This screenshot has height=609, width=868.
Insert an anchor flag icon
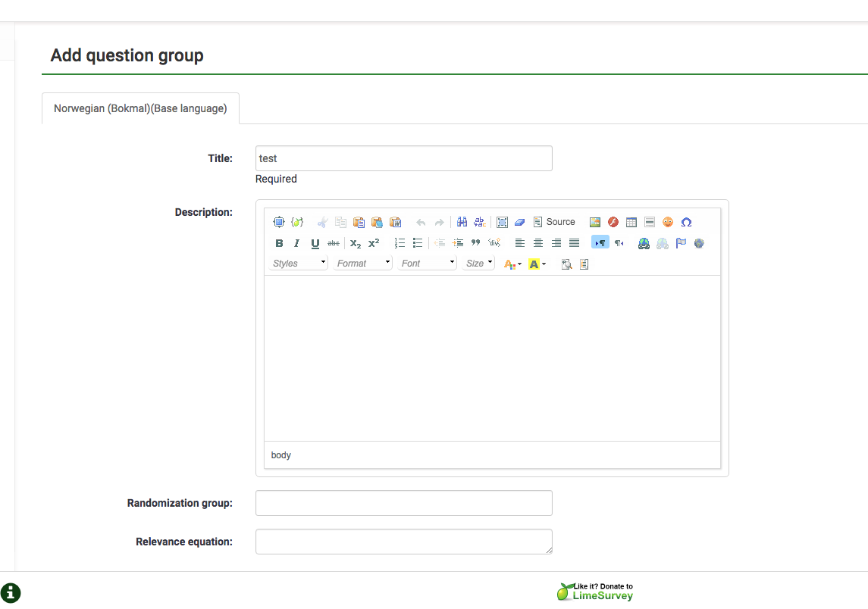pyautogui.click(x=681, y=243)
